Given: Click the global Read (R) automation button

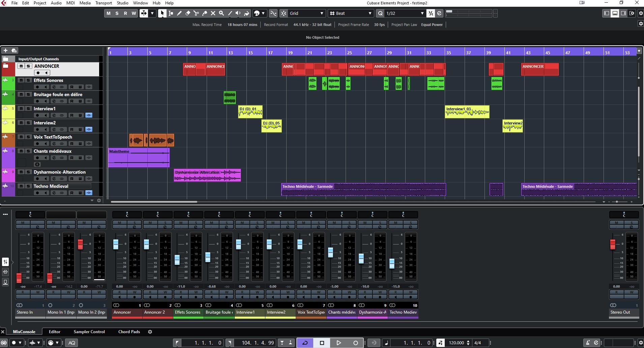Looking at the screenshot, I should [125, 13].
